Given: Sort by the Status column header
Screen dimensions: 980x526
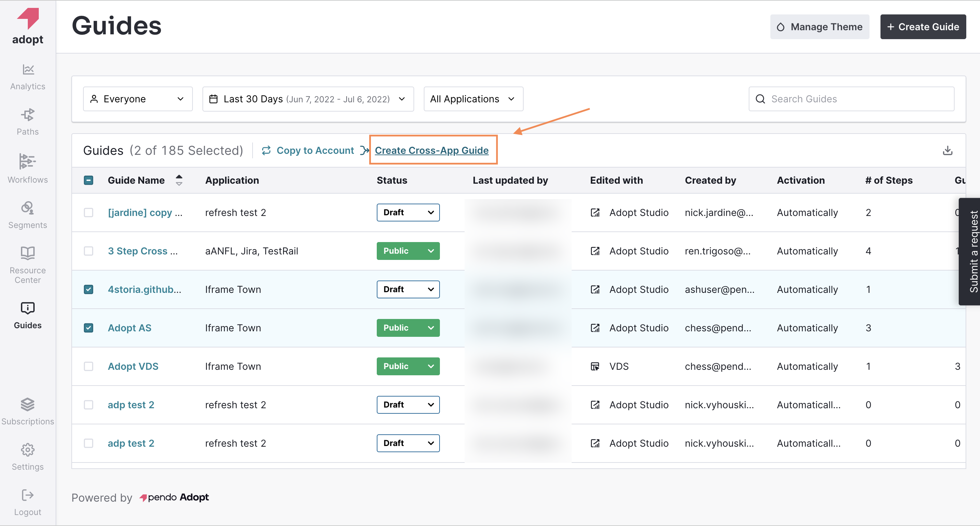Looking at the screenshot, I should pos(392,180).
